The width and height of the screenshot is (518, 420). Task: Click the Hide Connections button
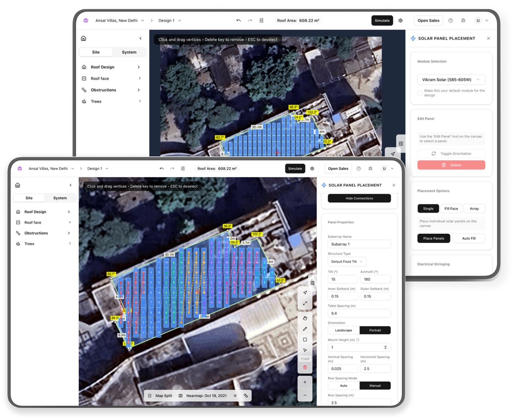pyautogui.click(x=359, y=198)
